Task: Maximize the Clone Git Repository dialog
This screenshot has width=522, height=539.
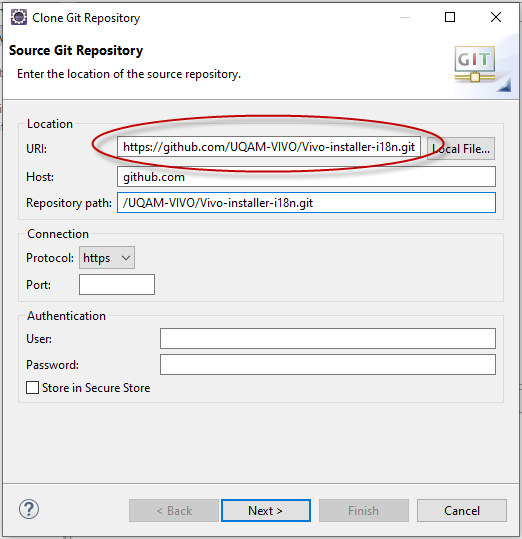Action: point(450,17)
